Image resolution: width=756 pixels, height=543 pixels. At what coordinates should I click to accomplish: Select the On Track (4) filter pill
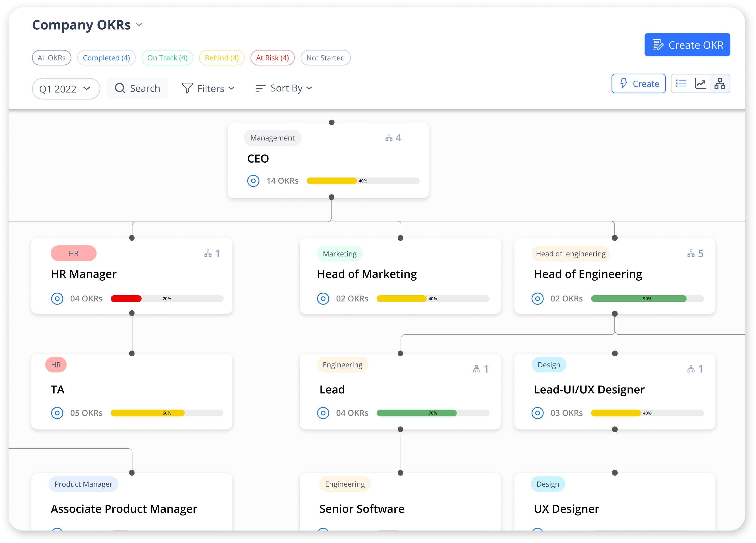point(167,58)
